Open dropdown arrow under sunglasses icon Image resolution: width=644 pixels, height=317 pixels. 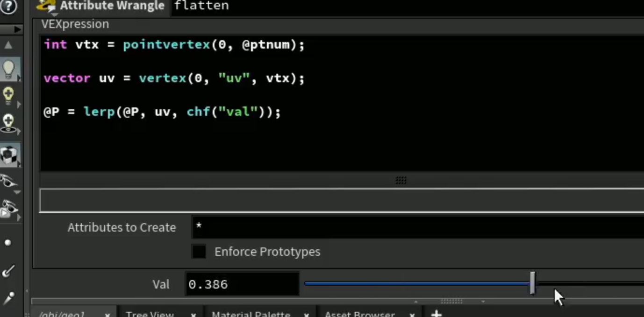click(x=17, y=192)
